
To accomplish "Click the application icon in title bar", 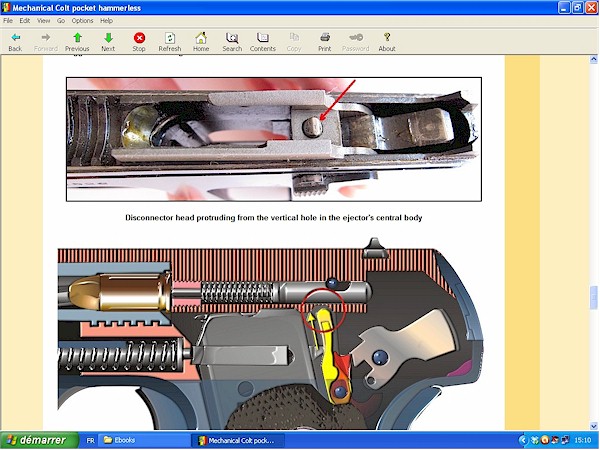I will 6,8.
